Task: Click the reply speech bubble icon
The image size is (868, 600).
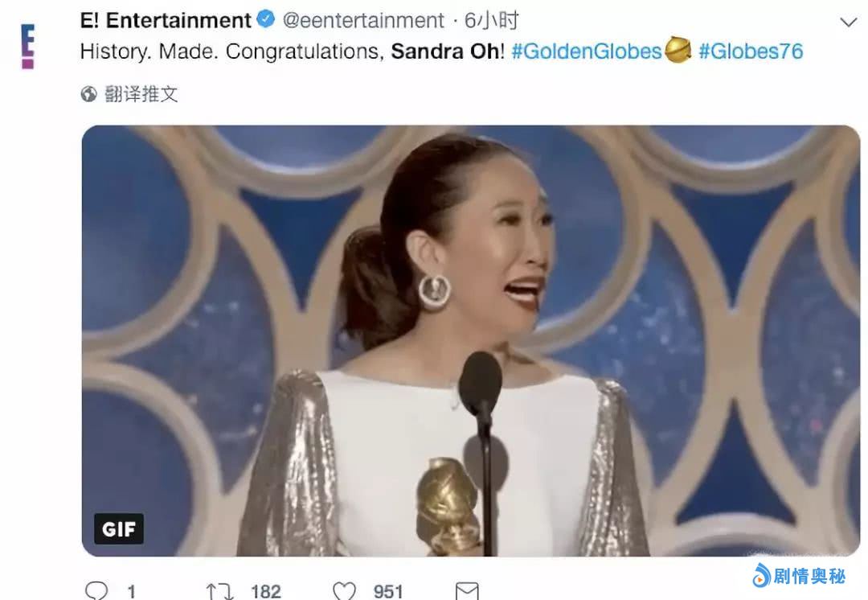Action: tap(96, 591)
